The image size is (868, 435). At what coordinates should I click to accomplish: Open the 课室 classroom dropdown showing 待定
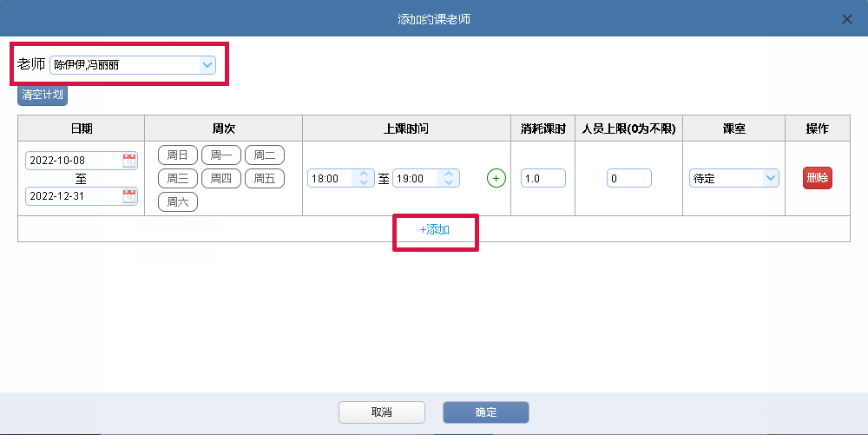click(734, 178)
